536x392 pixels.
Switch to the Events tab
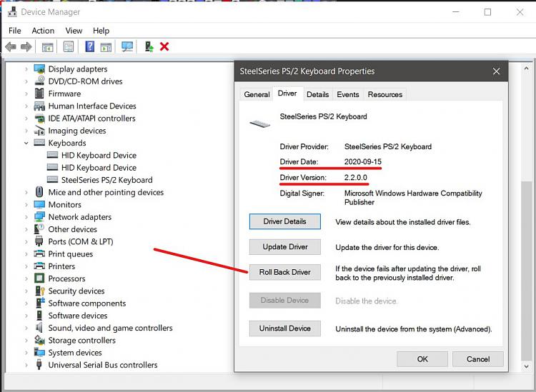[x=347, y=94]
